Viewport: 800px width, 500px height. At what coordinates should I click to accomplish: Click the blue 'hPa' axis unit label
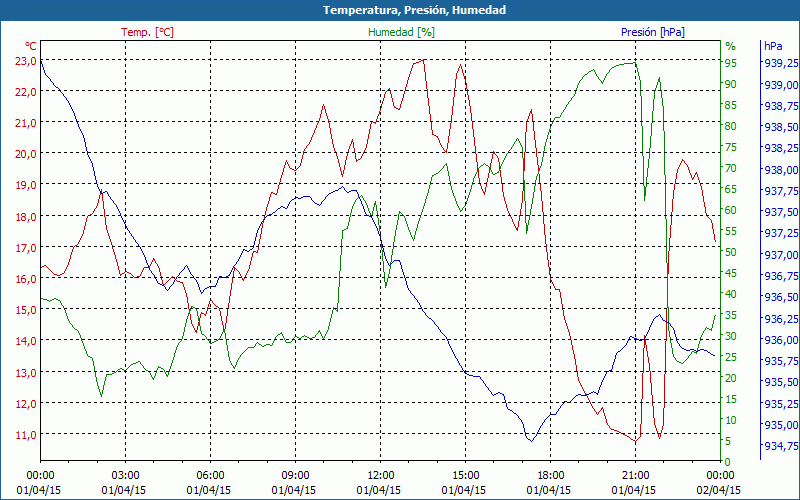(773, 46)
